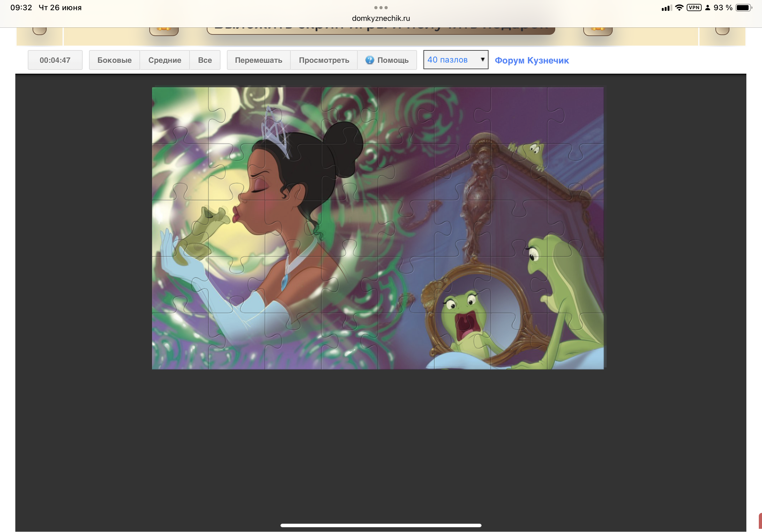Tap the battery status icon

(744, 8)
